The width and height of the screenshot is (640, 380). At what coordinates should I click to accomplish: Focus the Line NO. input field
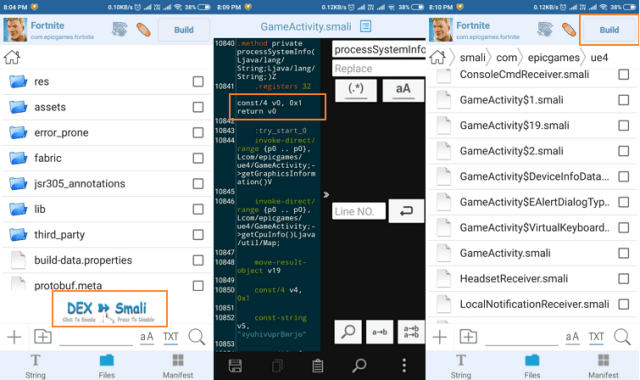(359, 211)
